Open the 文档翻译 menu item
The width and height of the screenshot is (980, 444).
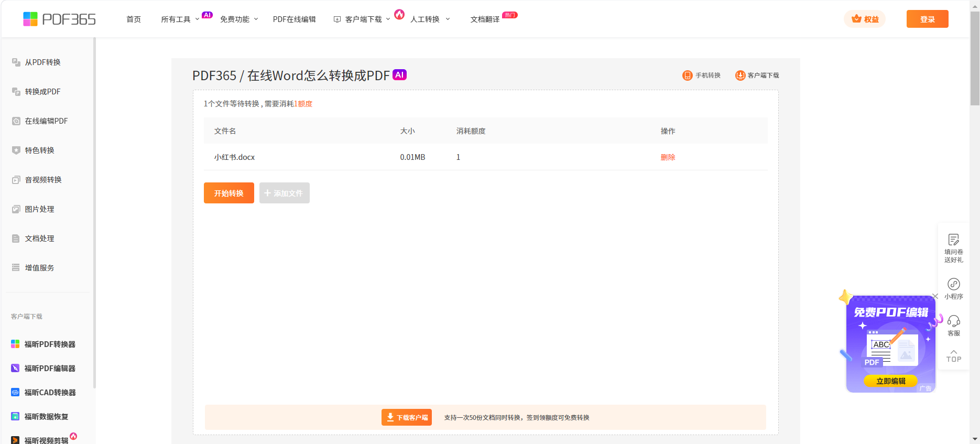pyautogui.click(x=485, y=19)
